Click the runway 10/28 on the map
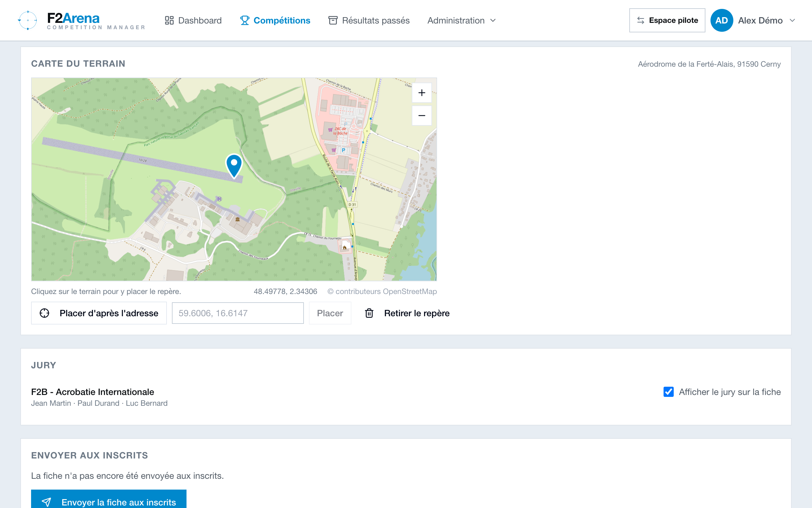 click(143, 160)
